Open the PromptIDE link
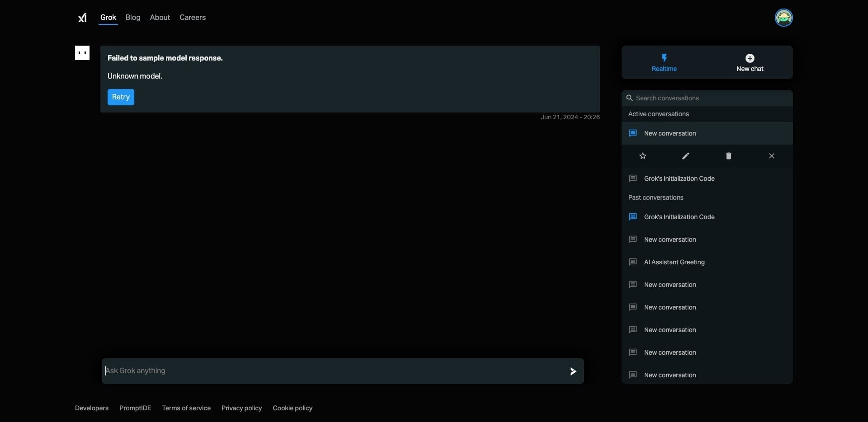 point(135,408)
